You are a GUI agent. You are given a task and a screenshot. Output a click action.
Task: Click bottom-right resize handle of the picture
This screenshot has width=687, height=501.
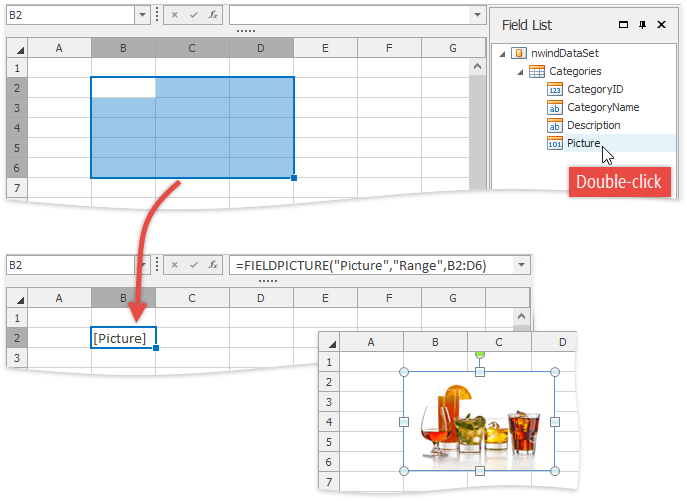coord(555,471)
